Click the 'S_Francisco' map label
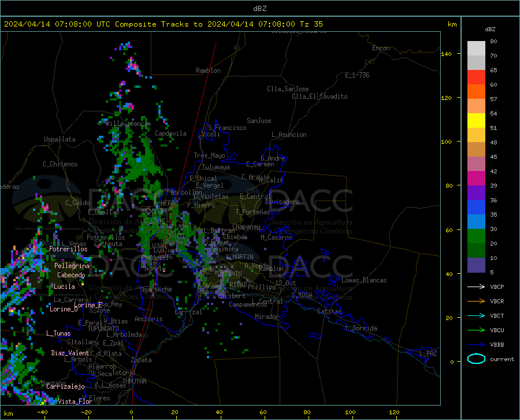The width and height of the screenshot is (520, 420). click(x=227, y=128)
